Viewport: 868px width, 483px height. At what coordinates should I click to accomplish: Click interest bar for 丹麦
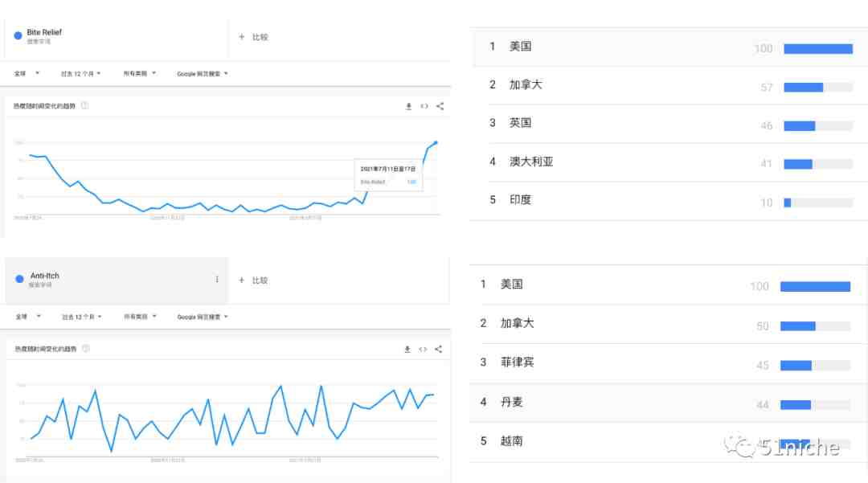pos(816,406)
